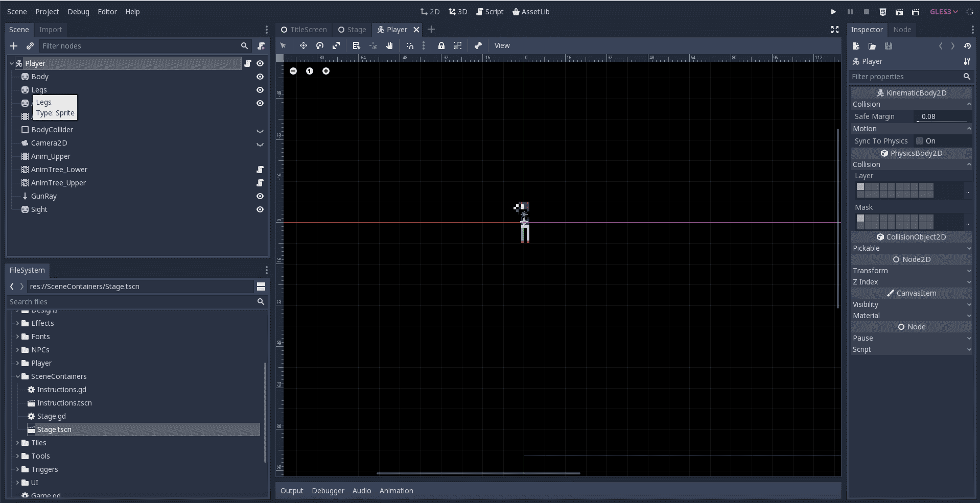Viewport: 980px width, 503px height.
Task: Expand the Tiles folder in FileSystem
Action: [x=17, y=443]
